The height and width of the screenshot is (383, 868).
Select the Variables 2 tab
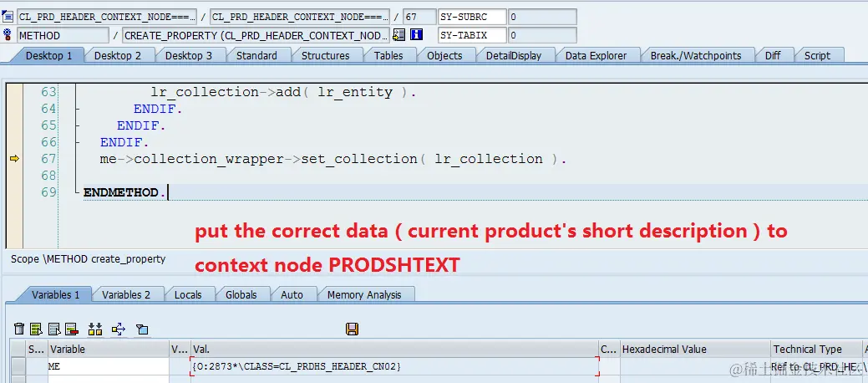point(126,294)
